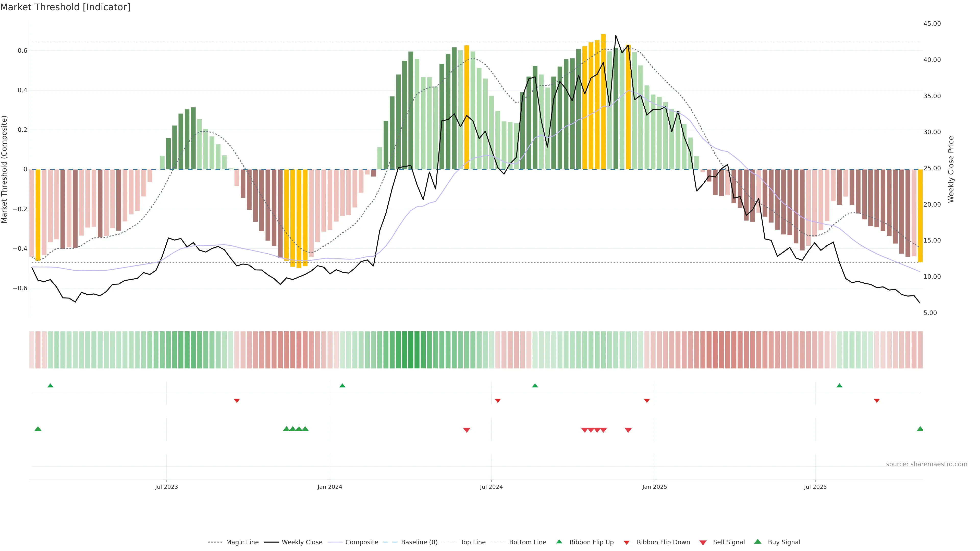Click the Top Line legend entry
This screenshot has height=551, width=980.
[473, 542]
